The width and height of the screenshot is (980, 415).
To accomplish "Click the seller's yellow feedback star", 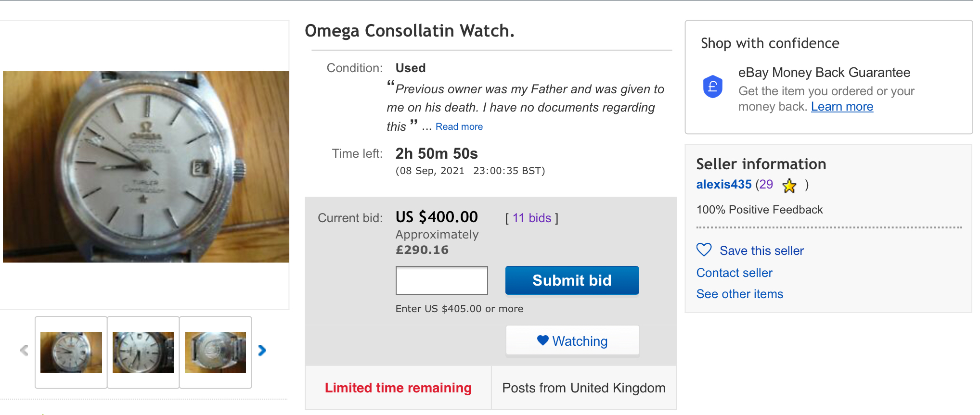I will coord(789,186).
